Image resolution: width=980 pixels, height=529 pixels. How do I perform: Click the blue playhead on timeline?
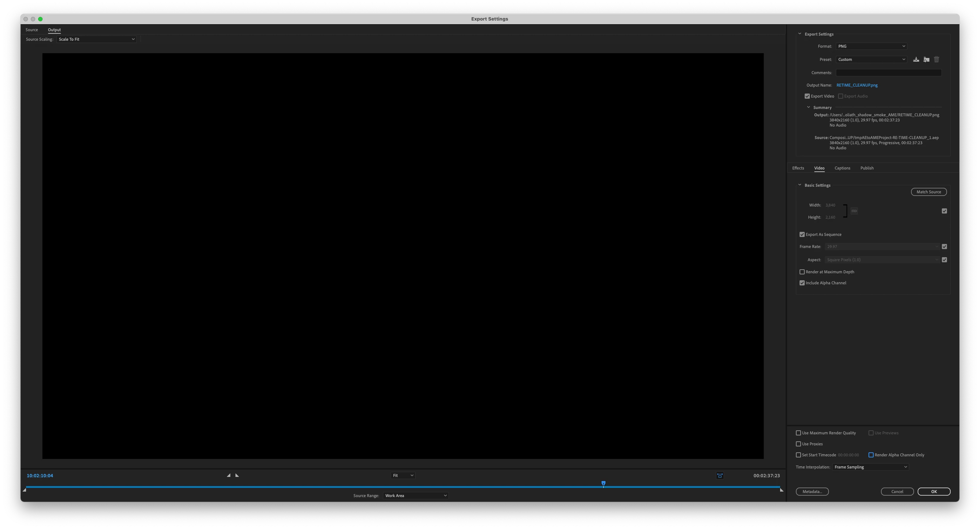603,484
